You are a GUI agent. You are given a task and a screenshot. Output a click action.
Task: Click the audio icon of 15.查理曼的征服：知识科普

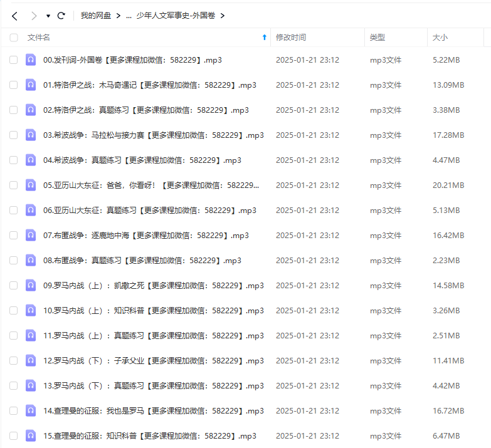(31, 435)
